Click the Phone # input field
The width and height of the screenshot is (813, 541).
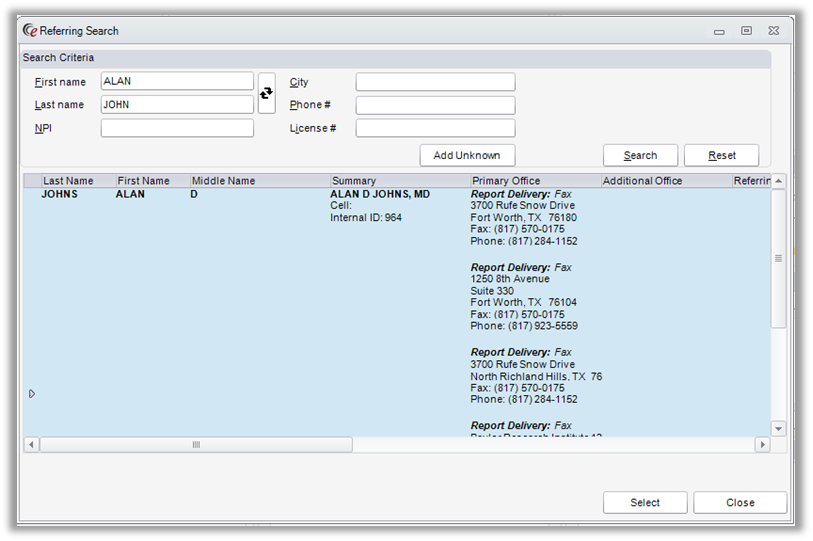pyautogui.click(x=435, y=105)
